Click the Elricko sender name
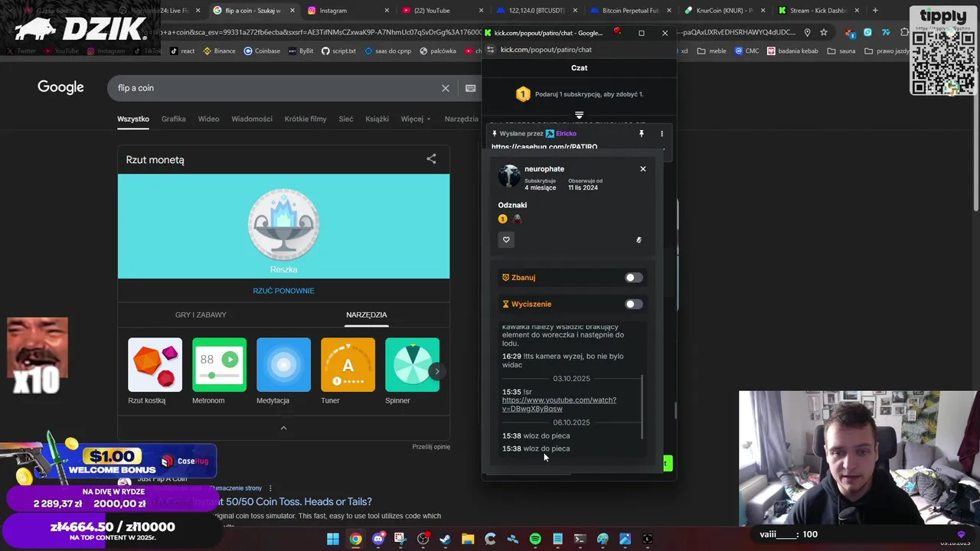Image resolution: width=980 pixels, height=551 pixels. [566, 134]
